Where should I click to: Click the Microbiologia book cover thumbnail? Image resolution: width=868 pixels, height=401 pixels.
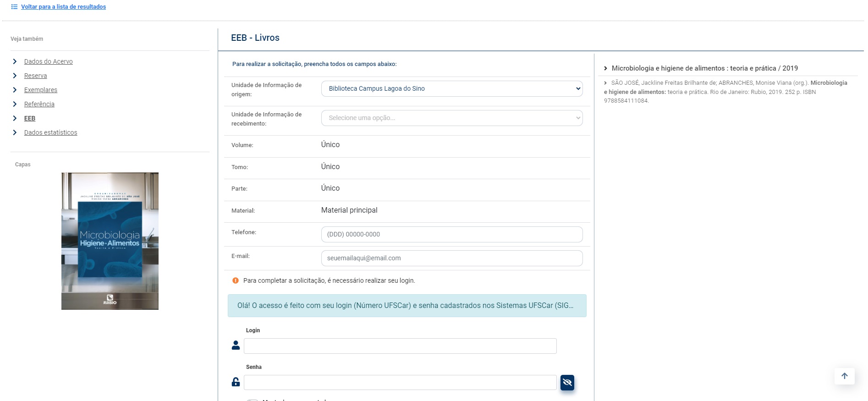[x=110, y=241]
